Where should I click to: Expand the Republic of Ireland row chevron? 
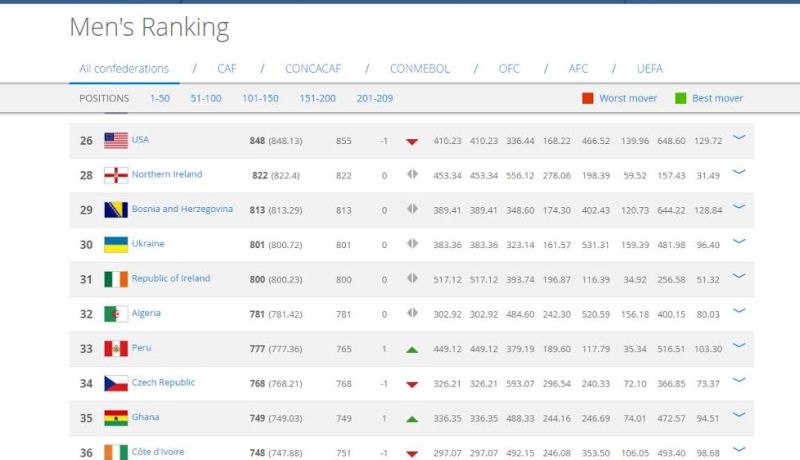739,276
